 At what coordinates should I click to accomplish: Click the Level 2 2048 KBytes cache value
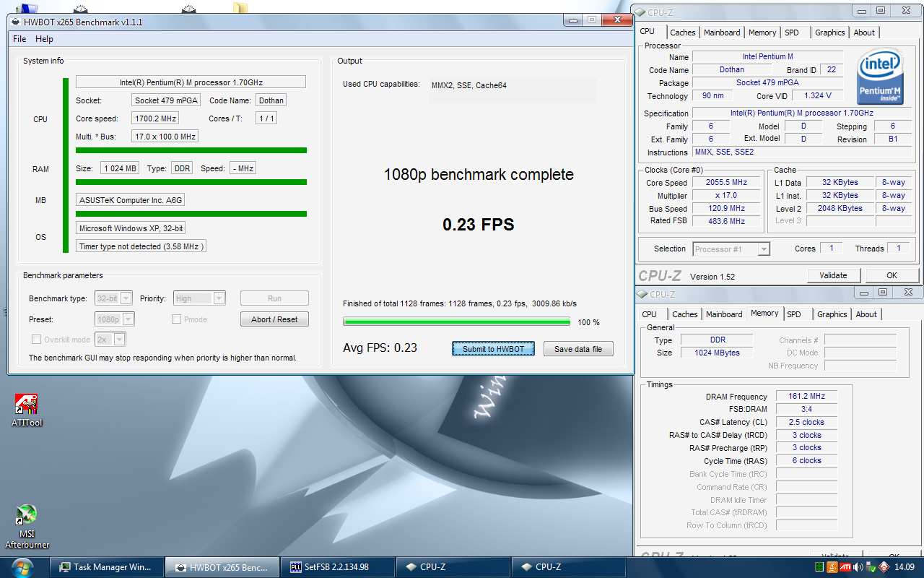pyautogui.click(x=840, y=209)
